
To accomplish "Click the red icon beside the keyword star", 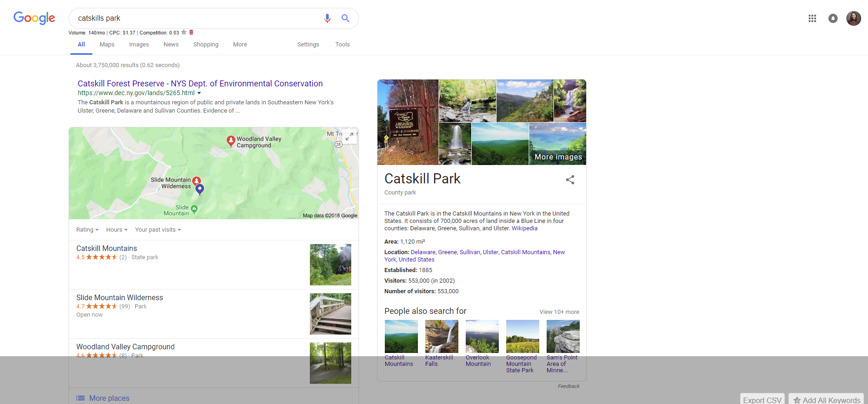I will 191,32.
